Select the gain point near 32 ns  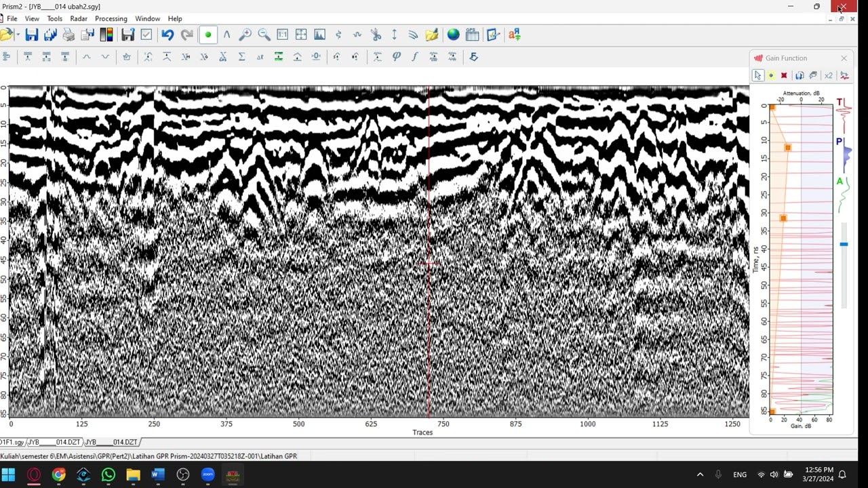tap(783, 218)
